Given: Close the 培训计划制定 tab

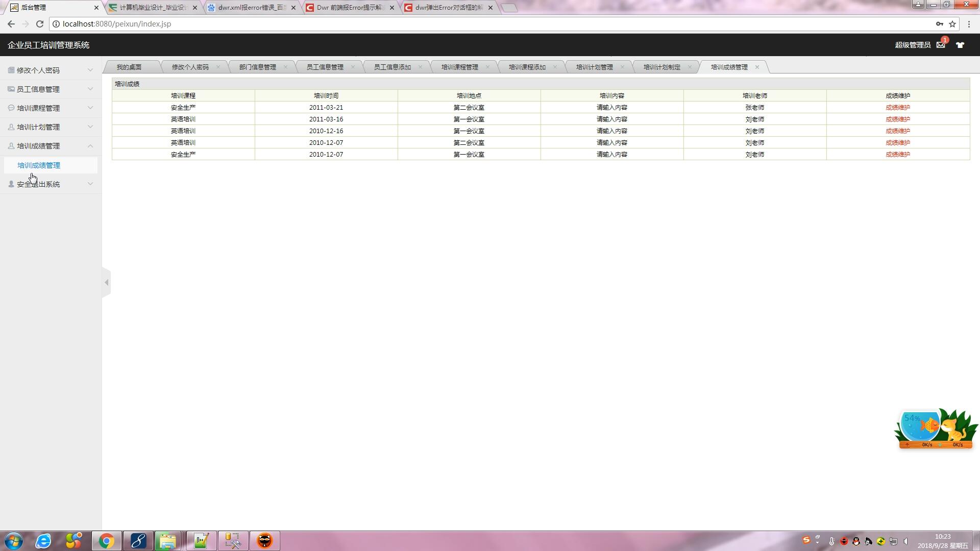Looking at the screenshot, I should pyautogui.click(x=690, y=67).
